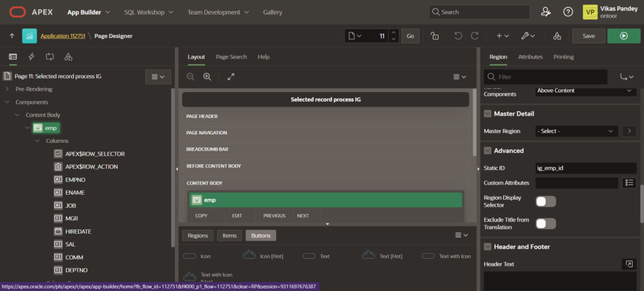This screenshot has height=291, width=644.
Task: Open the Utilities wrench menu
Action: tap(527, 36)
